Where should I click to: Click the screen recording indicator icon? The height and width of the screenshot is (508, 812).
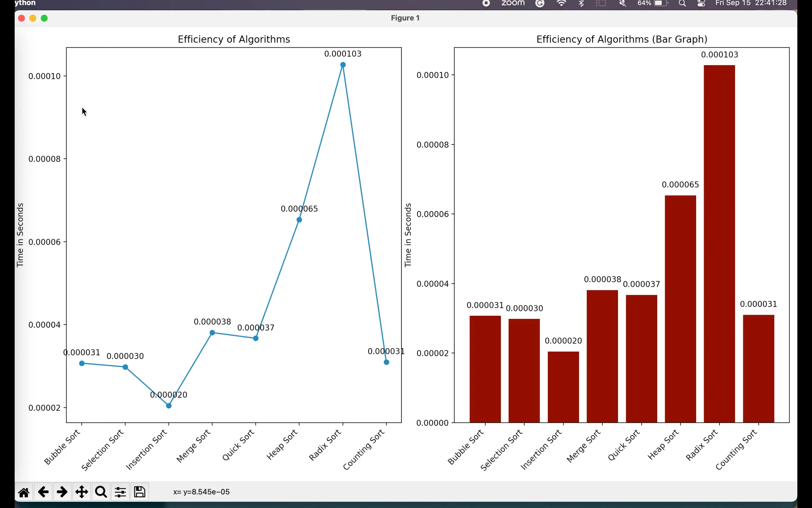(486, 3)
